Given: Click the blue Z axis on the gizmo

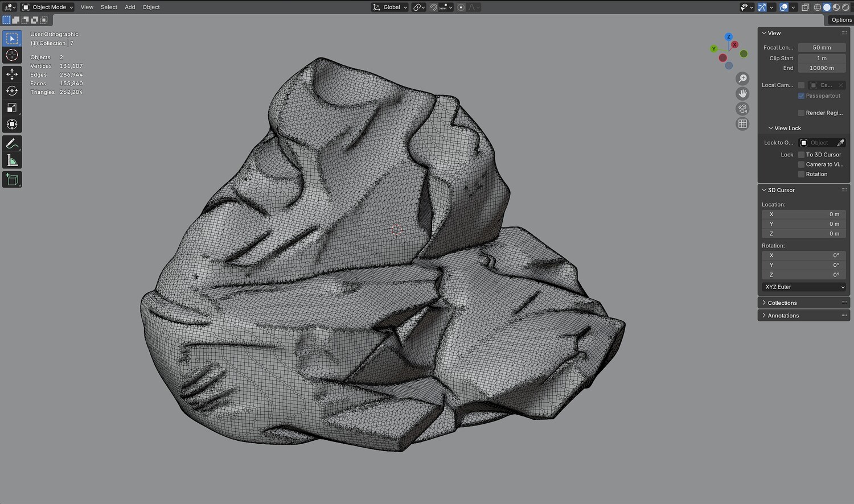Looking at the screenshot, I should click(728, 36).
